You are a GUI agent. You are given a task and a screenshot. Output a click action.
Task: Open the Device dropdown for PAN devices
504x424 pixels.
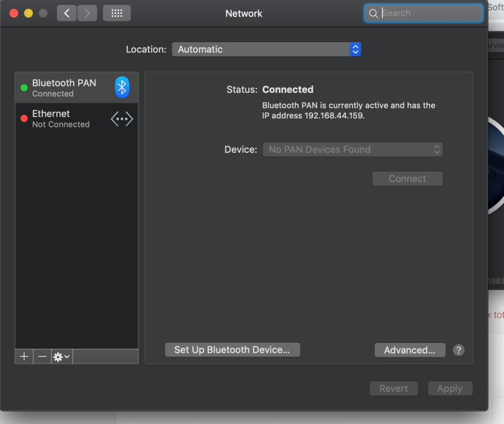coord(352,149)
